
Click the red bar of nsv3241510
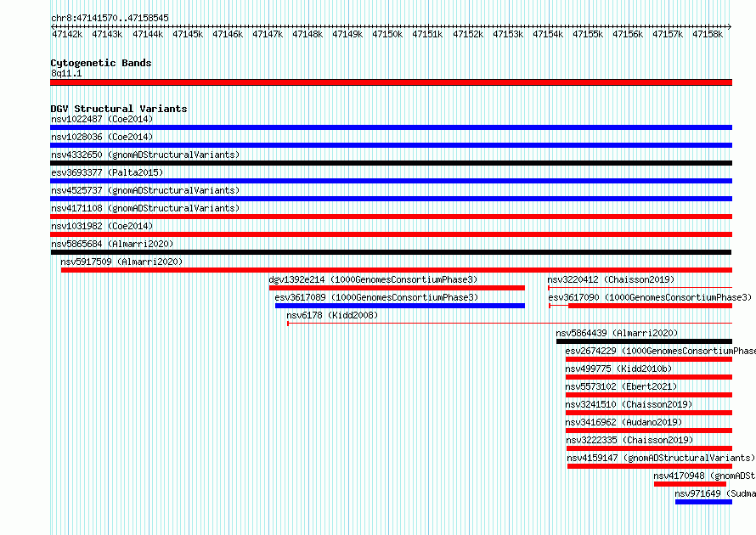coord(649,413)
